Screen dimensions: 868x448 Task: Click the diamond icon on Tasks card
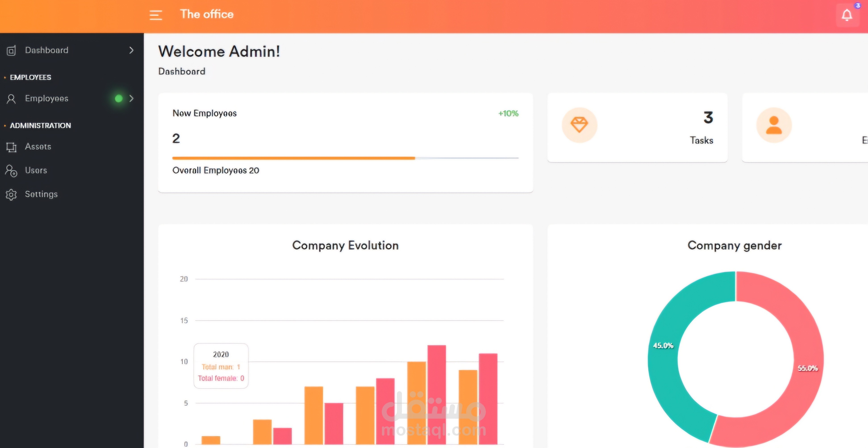click(x=579, y=125)
